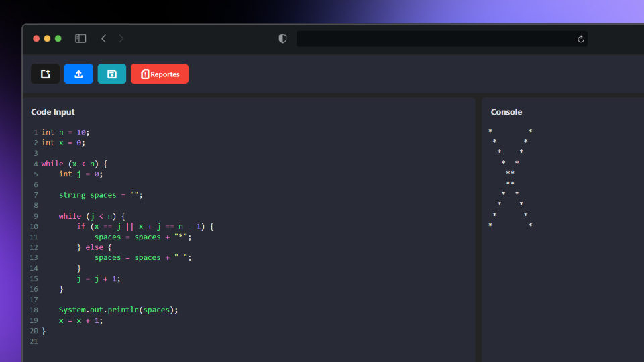
Task: Click line 11 appending asterisk to spaces
Action: pyautogui.click(x=143, y=237)
